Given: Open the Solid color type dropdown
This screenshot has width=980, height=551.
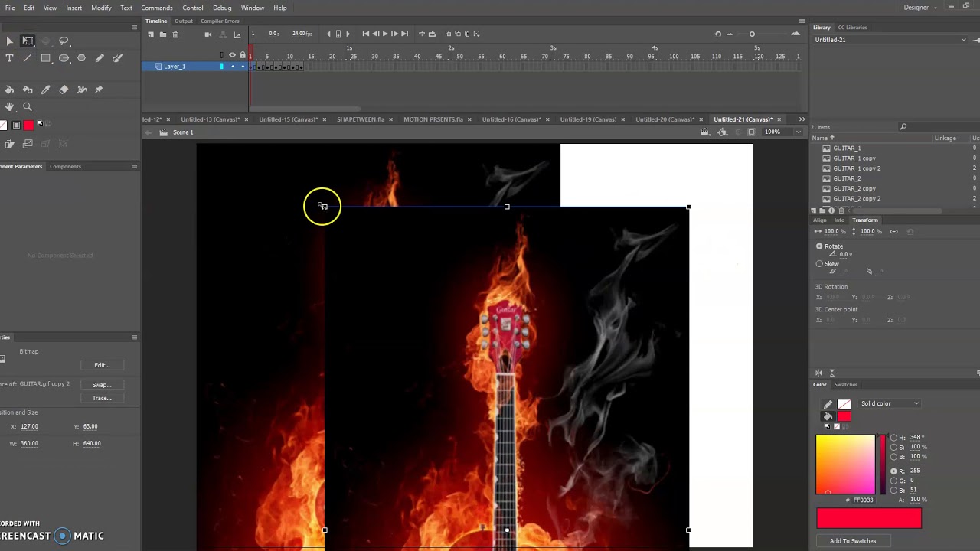Looking at the screenshot, I should pos(890,403).
